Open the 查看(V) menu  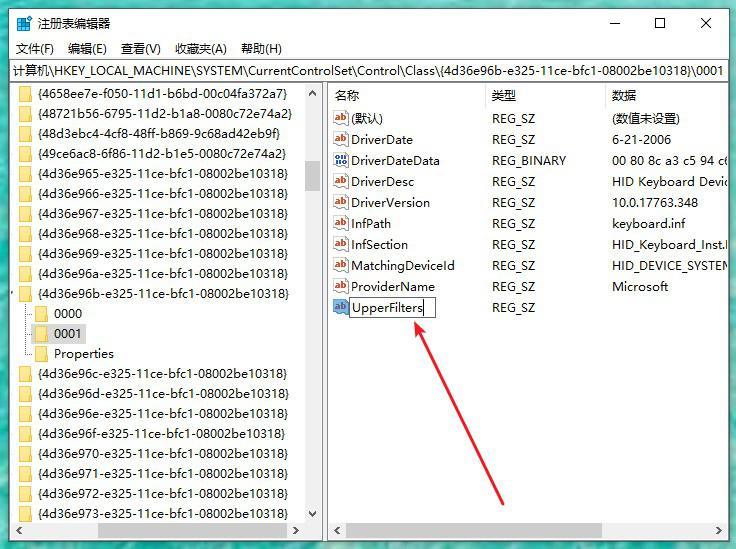click(x=140, y=48)
